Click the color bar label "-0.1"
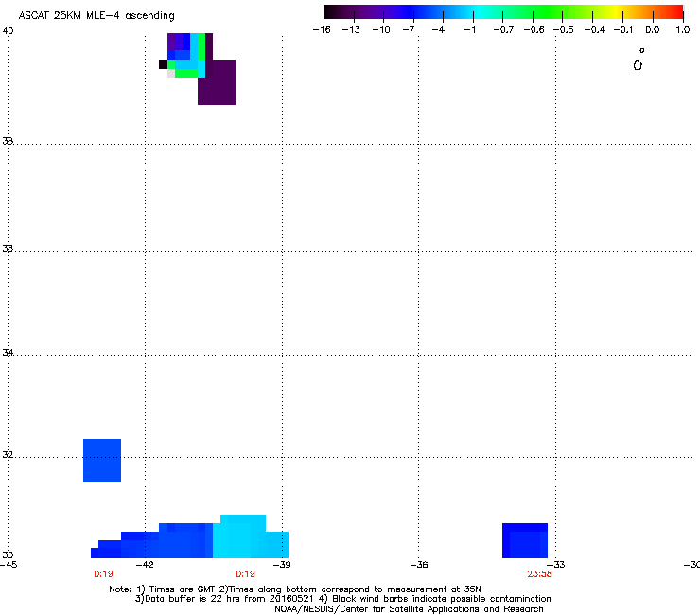 (623, 30)
